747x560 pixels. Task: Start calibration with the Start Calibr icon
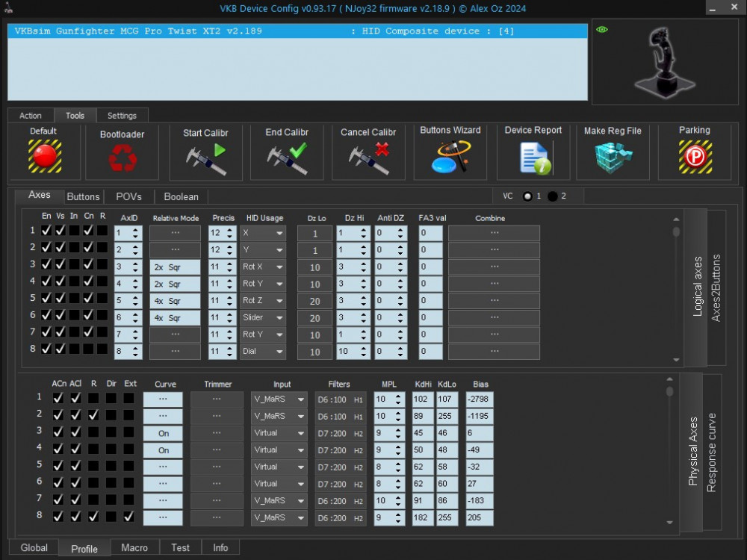coord(205,157)
